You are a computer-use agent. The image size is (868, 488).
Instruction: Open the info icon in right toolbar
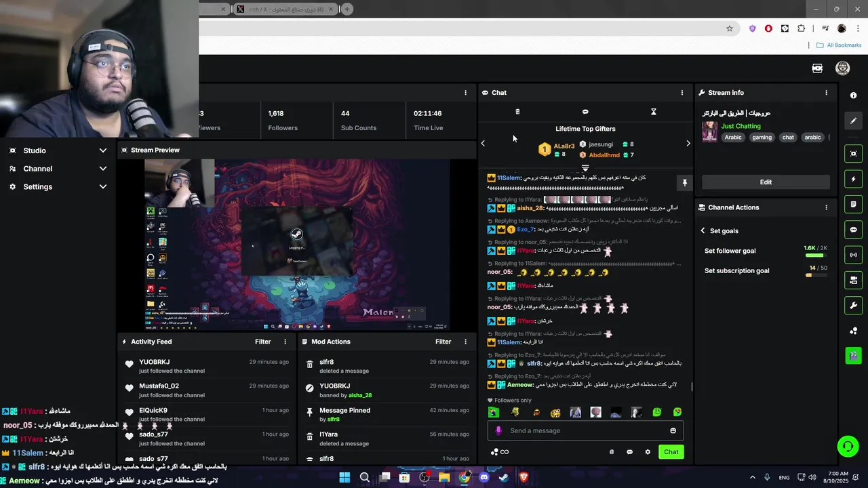coord(854,96)
